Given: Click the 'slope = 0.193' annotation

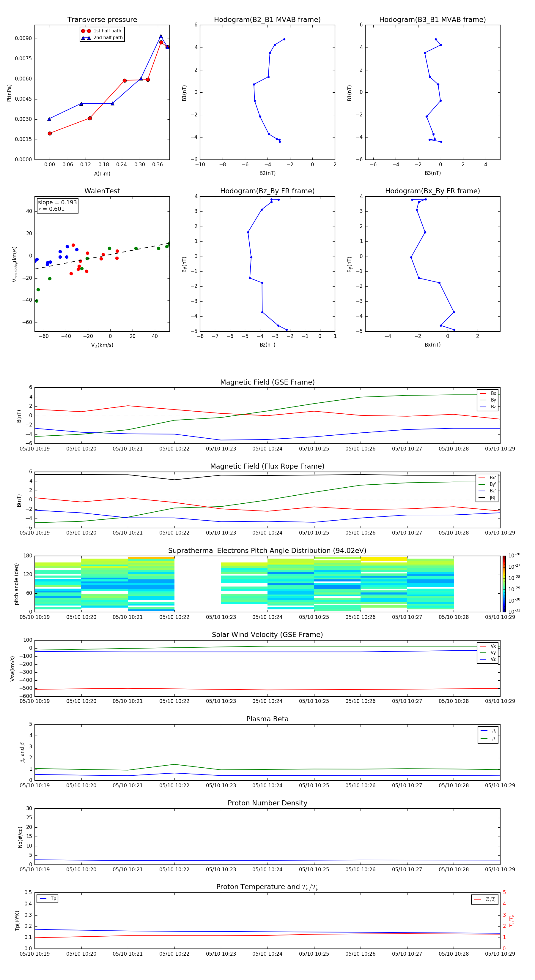Looking at the screenshot, I should point(57,203).
